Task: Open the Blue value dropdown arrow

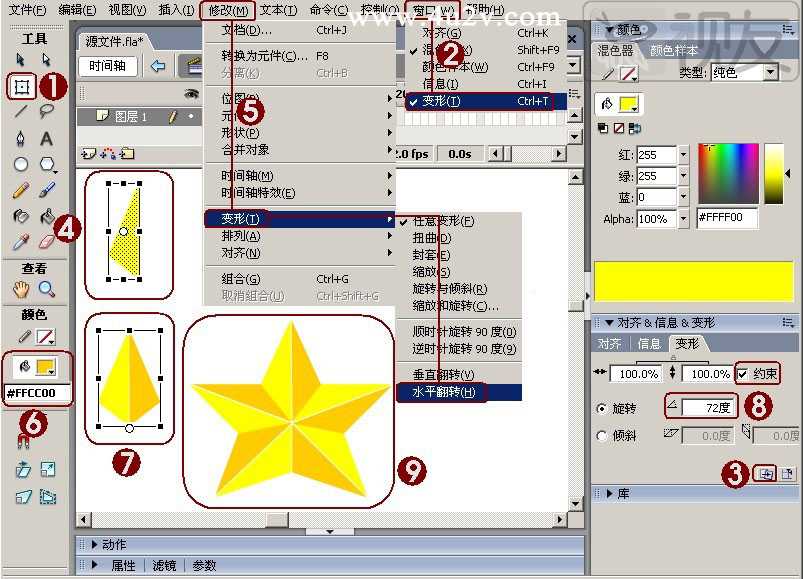Action: tap(683, 197)
